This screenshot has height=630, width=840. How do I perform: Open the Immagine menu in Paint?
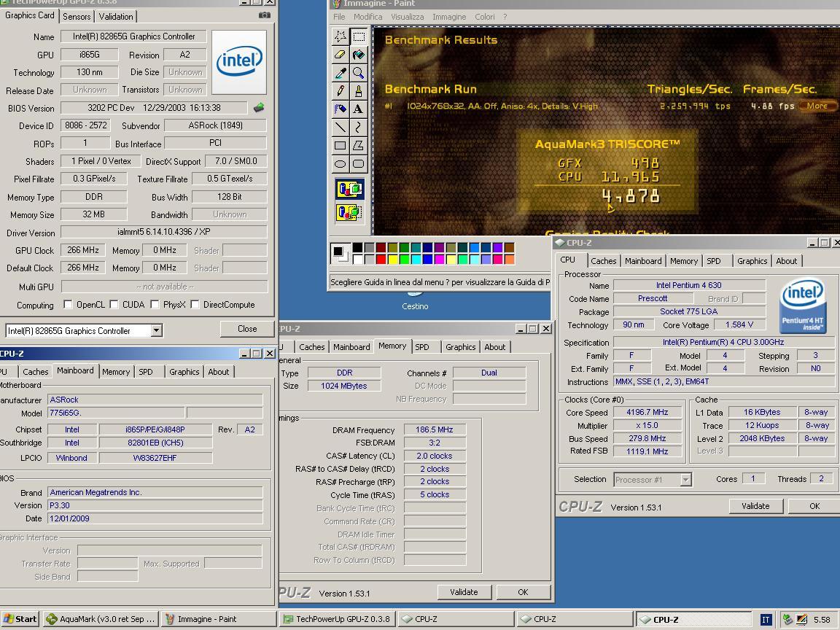pyautogui.click(x=449, y=17)
